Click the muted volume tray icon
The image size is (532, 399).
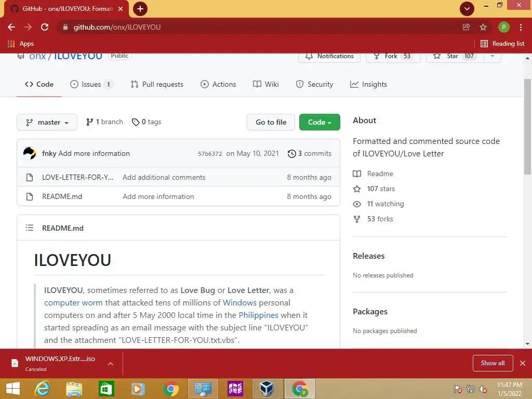pos(483,389)
